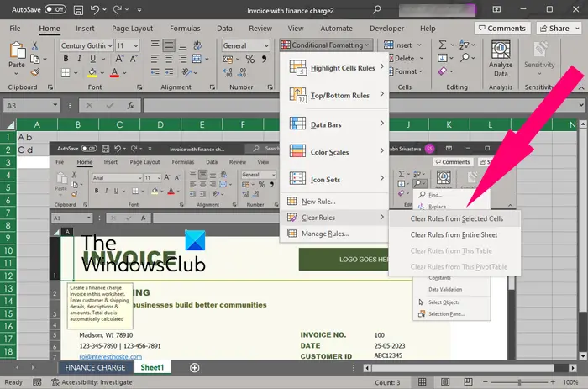Apply Bold formatting
The image size is (588, 389).
(x=66, y=59)
